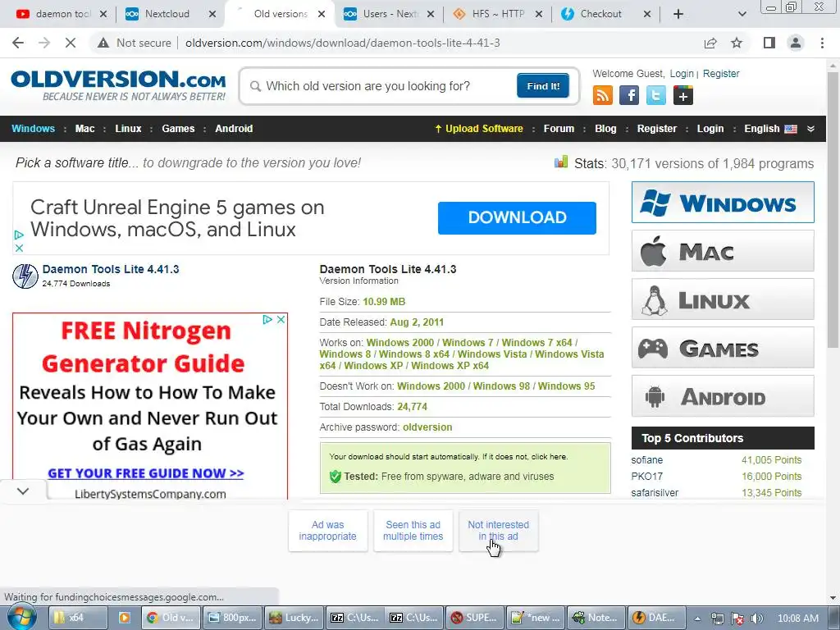
Task: Open the Chrome profile avatar icon
Action: 796,43
